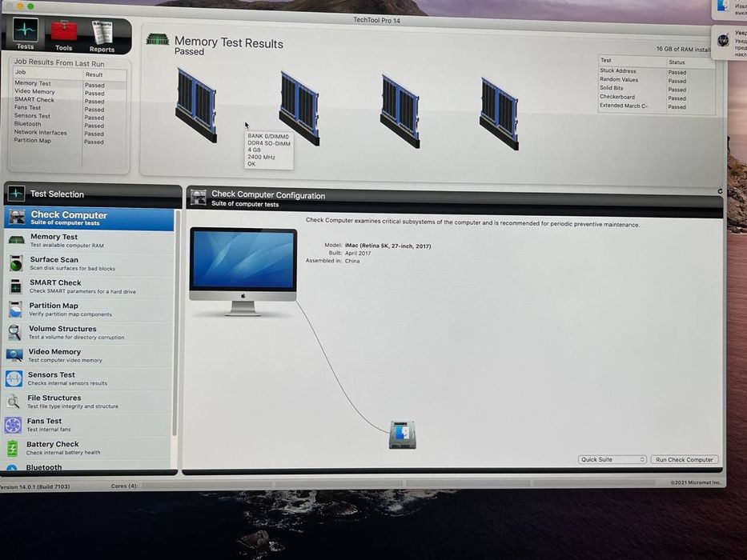Click the Memory Test RAM icon
The image size is (747, 560).
click(16, 240)
